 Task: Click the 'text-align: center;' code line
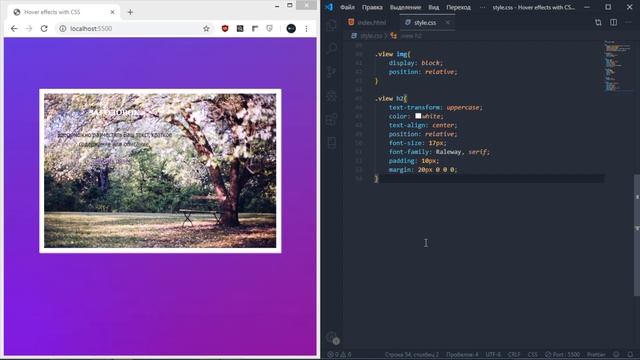[x=423, y=125]
